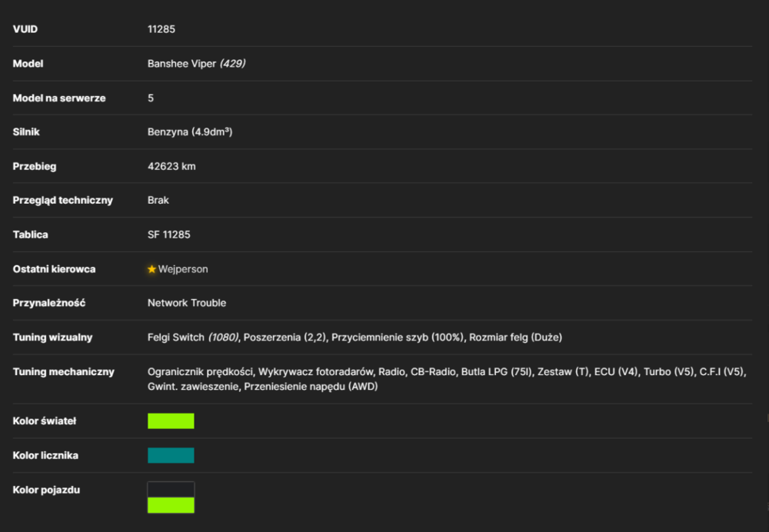
Task: Select the teal Kolor licznika swatch
Action: coord(171,455)
